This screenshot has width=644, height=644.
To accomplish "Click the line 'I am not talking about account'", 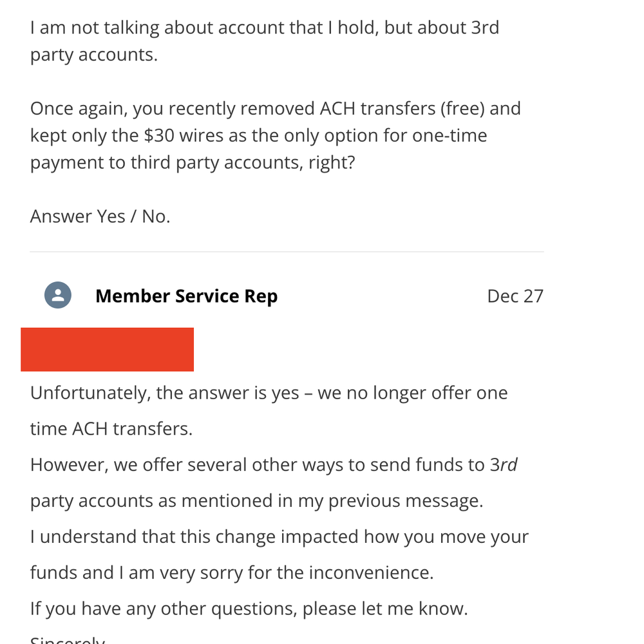I will tap(265, 28).
